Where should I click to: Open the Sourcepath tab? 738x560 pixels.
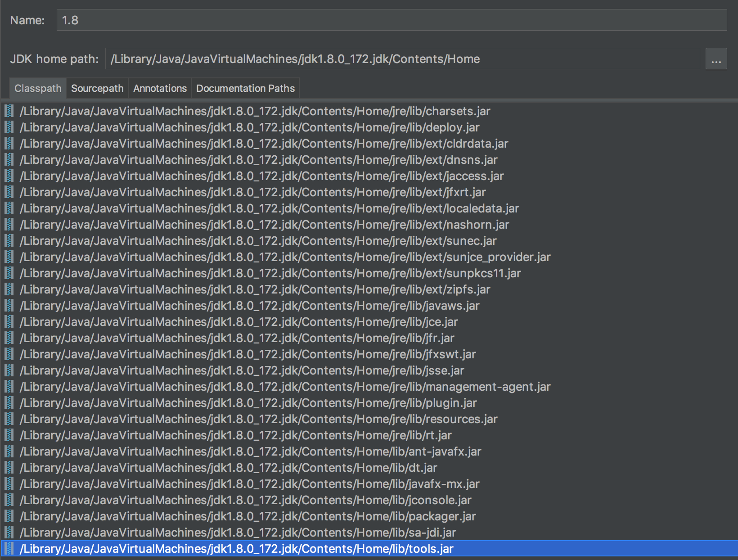tap(97, 88)
